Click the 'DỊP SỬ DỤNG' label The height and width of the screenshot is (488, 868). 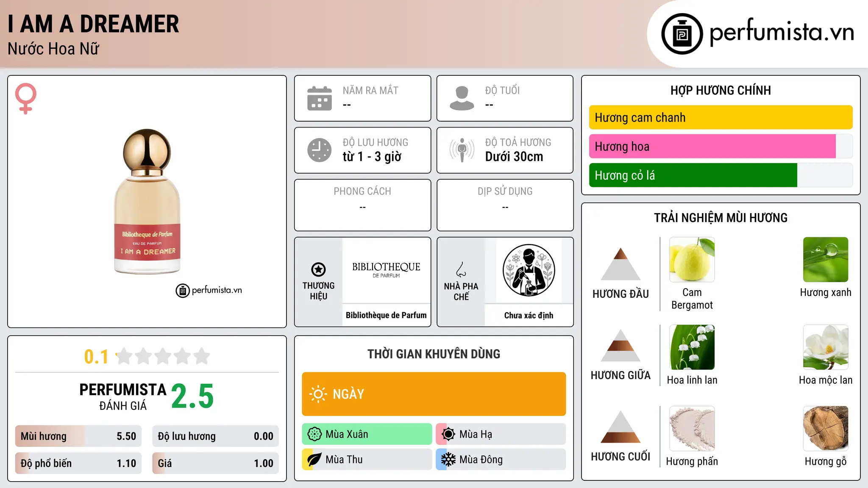coord(505,191)
